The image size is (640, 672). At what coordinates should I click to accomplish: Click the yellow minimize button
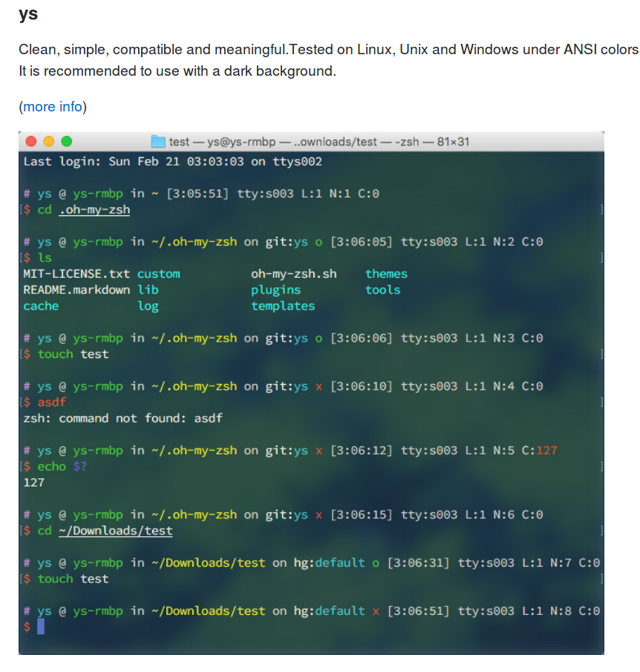click(x=49, y=140)
